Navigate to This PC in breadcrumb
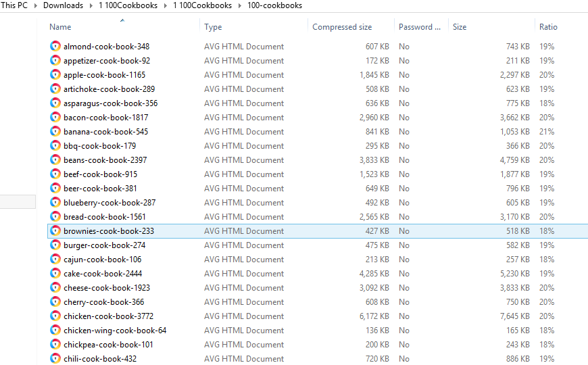Screen dimensions: 588x365 14,5
